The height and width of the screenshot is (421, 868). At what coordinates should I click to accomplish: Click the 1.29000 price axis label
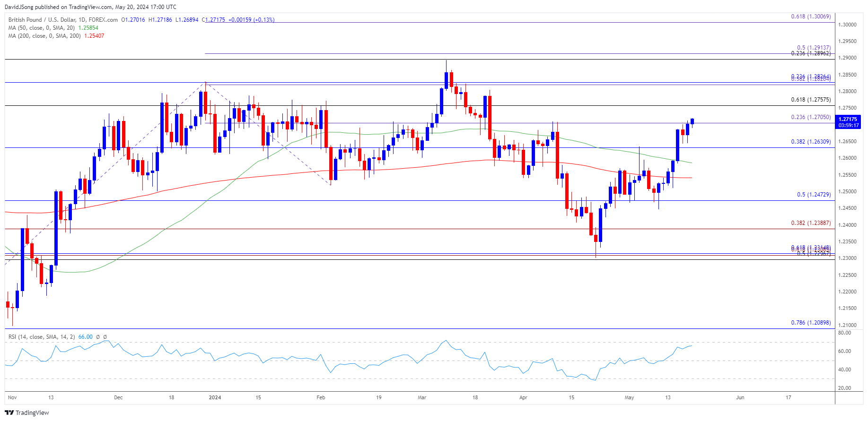tap(847, 58)
